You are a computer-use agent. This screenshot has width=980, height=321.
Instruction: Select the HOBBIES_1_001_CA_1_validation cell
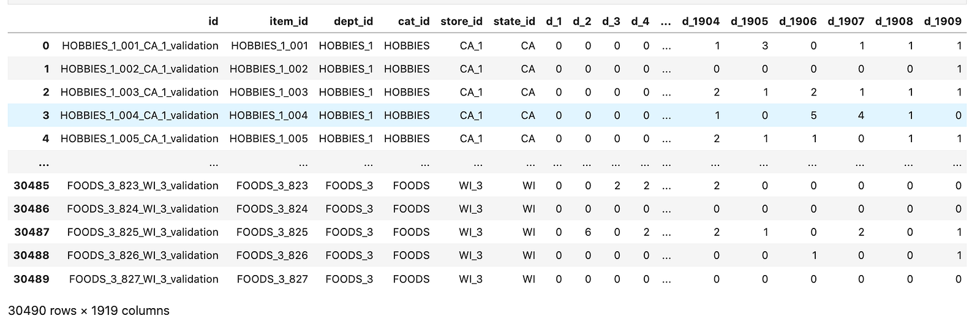click(x=140, y=45)
